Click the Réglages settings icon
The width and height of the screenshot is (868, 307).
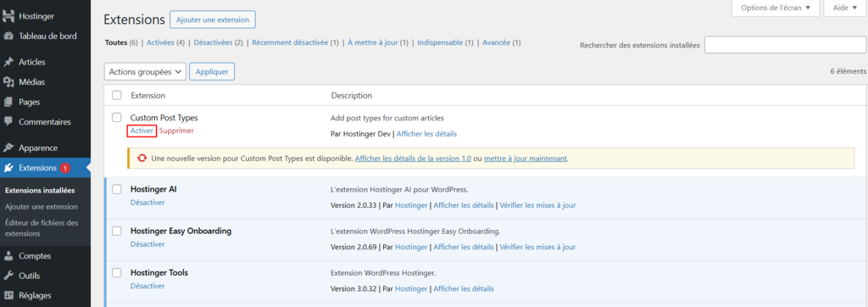pyautogui.click(x=8, y=295)
